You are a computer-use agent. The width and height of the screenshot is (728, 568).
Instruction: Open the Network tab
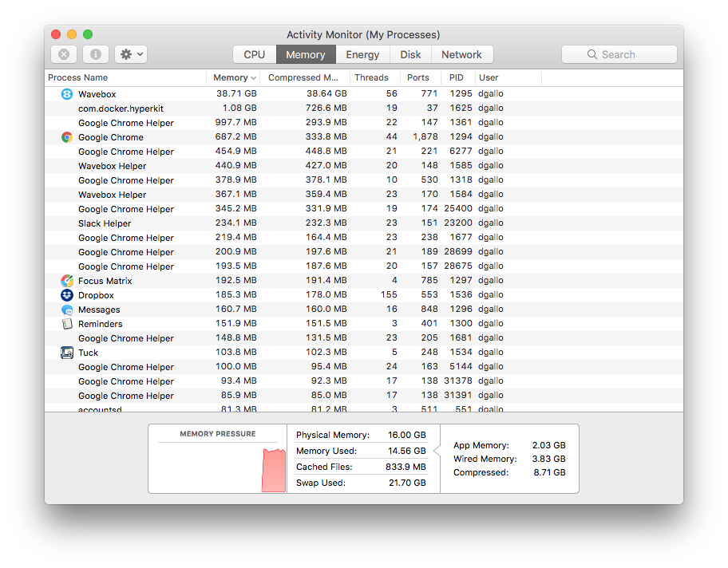pyautogui.click(x=462, y=54)
